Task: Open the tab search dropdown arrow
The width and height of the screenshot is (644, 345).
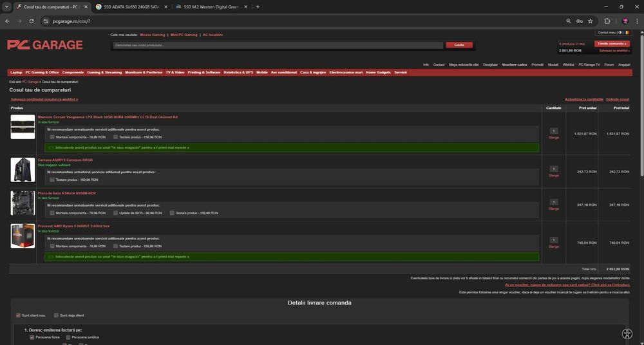Action: [x=6, y=6]
